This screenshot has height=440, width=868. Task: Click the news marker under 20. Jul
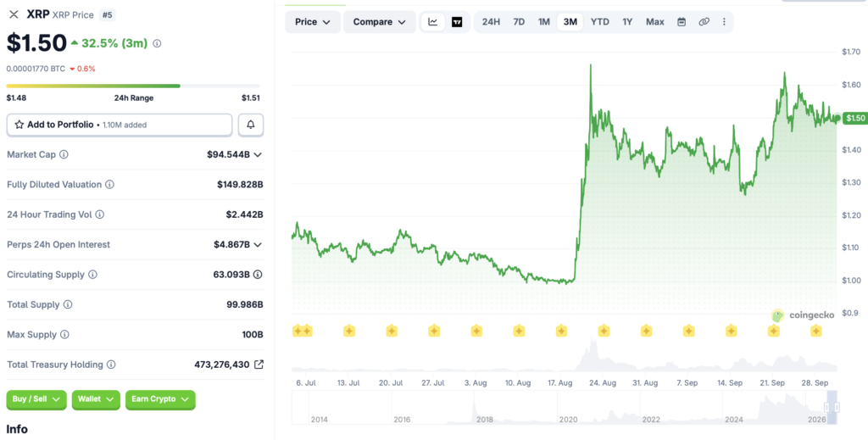point(392,331)
